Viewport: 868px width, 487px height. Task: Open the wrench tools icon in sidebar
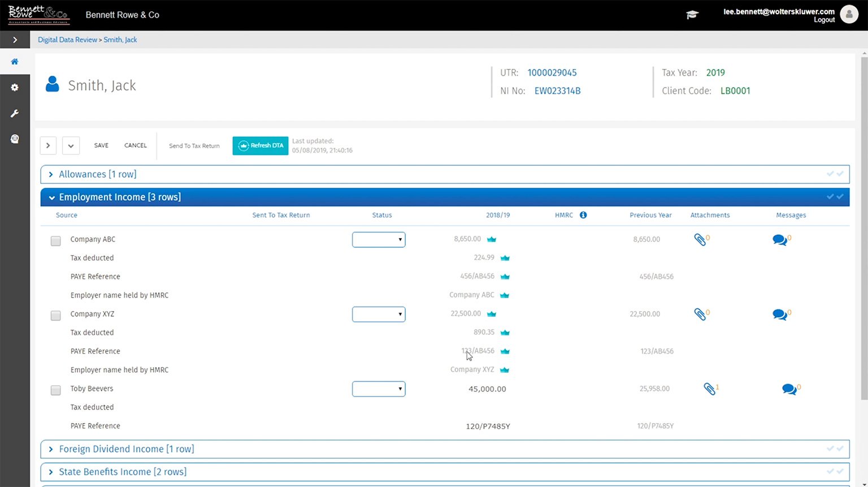click(15, 113)
